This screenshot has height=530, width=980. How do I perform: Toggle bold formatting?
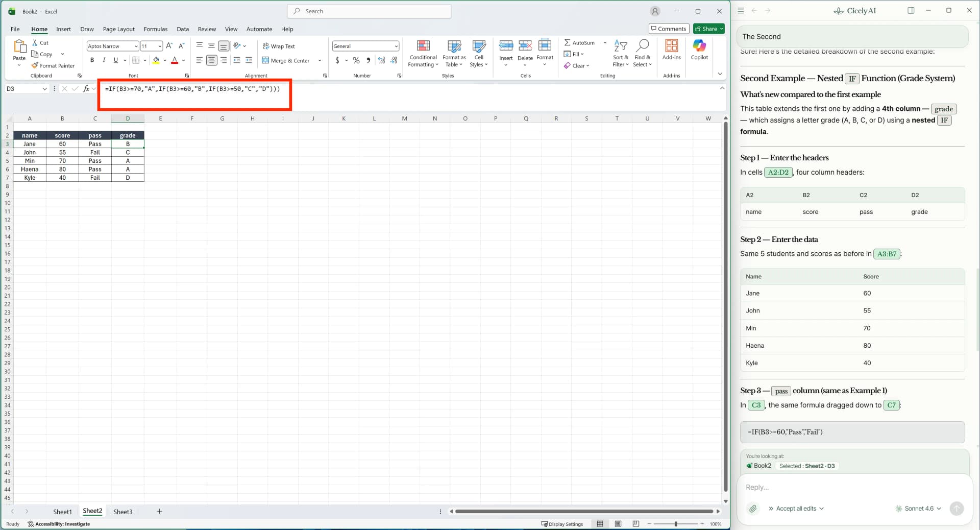tap(92, 60)
